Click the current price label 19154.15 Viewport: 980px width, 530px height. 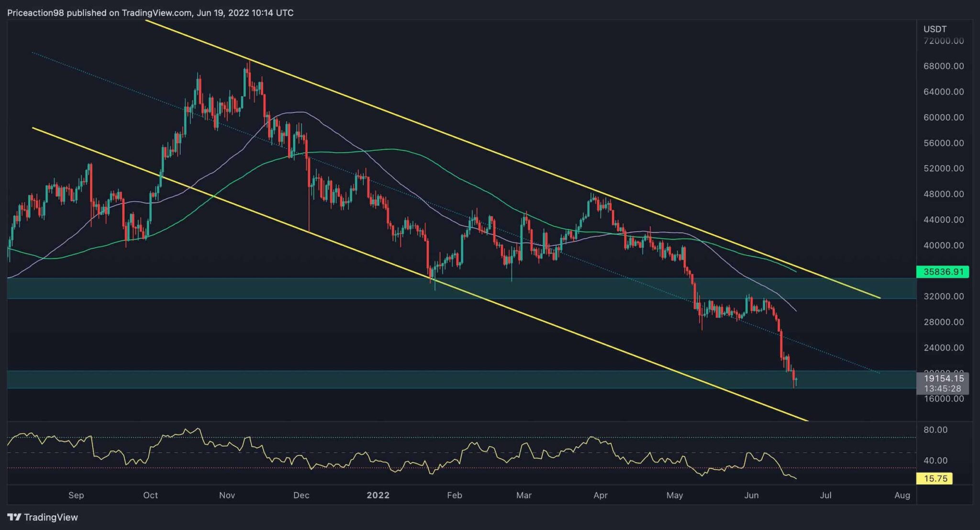click(943, 378)
